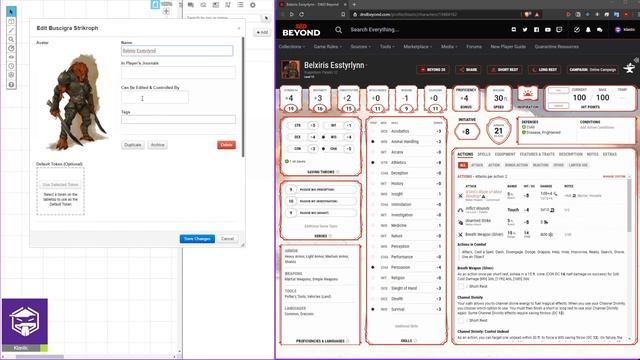Open the Roll20 Settings gear tab
640x360 pixels.
[253, 5]
